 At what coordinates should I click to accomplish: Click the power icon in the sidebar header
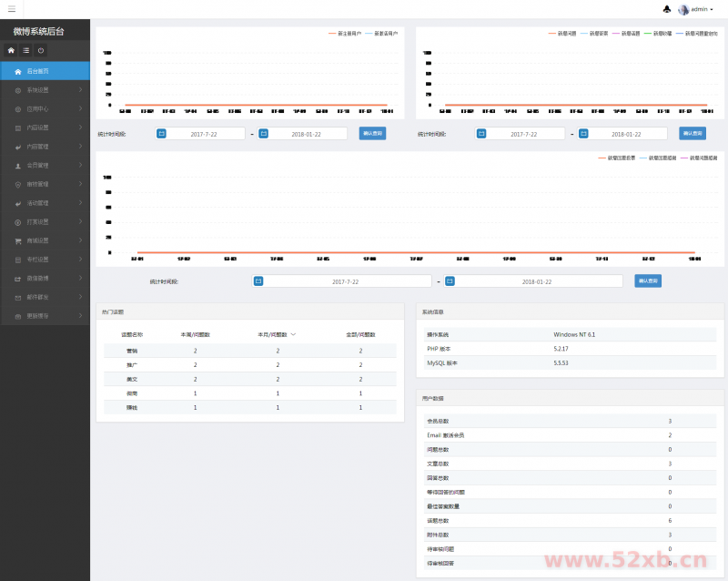click(x=41, y=50)
